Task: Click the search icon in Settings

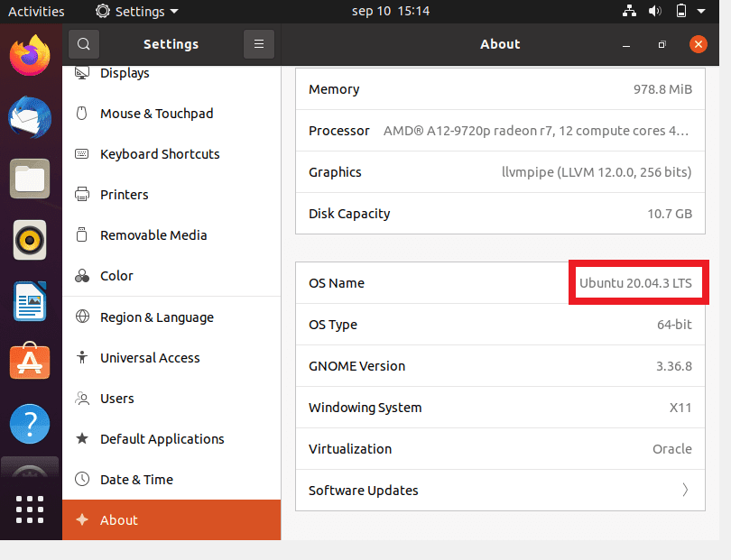Action: [x=84, y=44]
